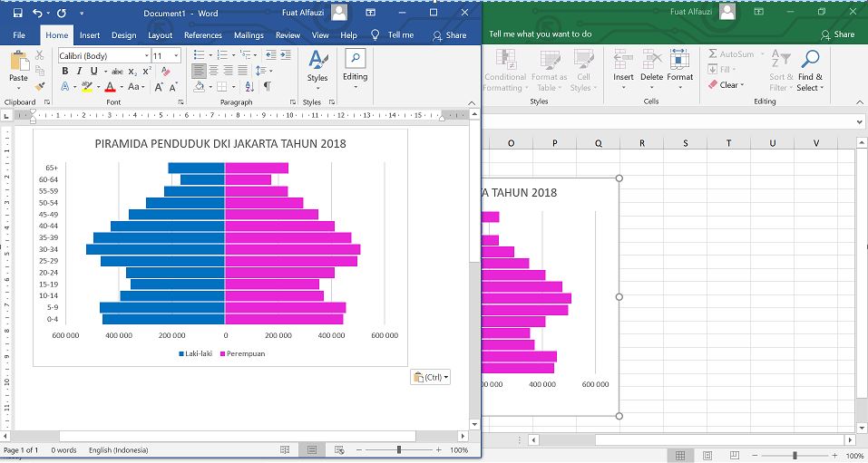The height and width of the screenshot is (463, 868).
Task: Click Tell me search in Word
Action: point(393,34)
